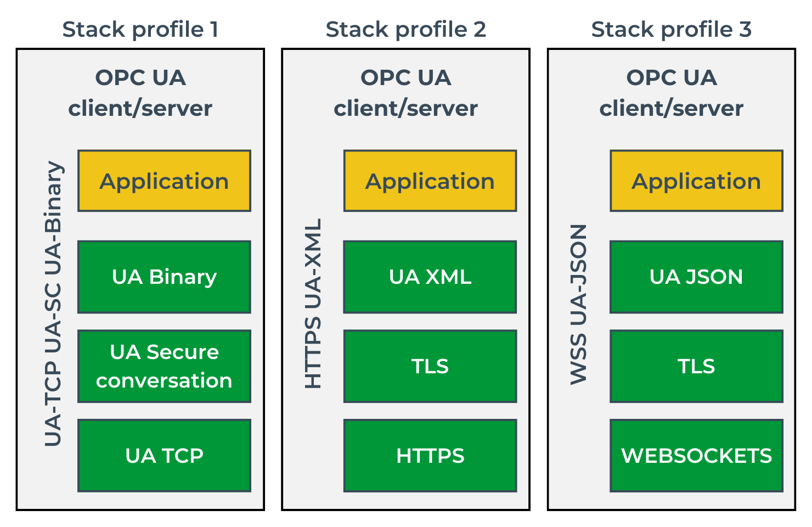Click OPC UA client/server text in profile 1
Screen dimensions: 812x527
[x=140, y=93]
